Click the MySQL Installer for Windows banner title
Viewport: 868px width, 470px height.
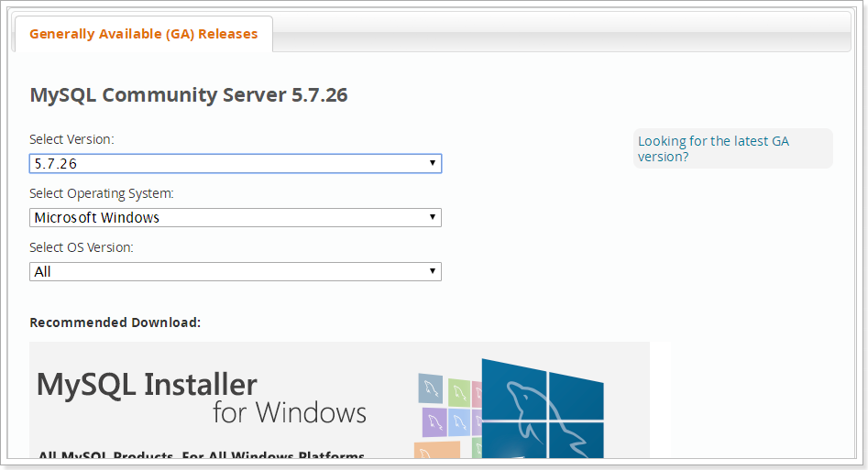pos(202,398)
